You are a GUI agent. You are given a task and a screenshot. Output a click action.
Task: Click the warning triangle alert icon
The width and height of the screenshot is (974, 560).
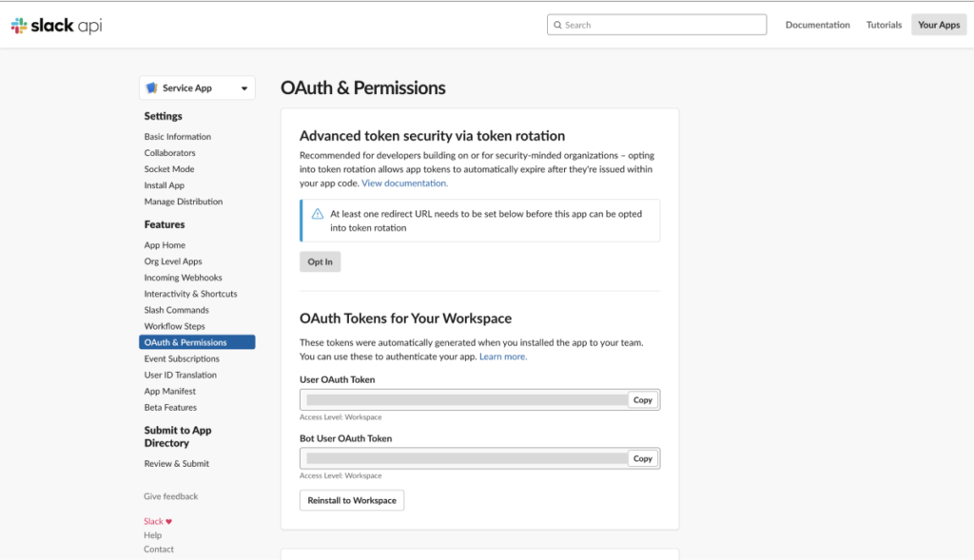tap(318, 214)
